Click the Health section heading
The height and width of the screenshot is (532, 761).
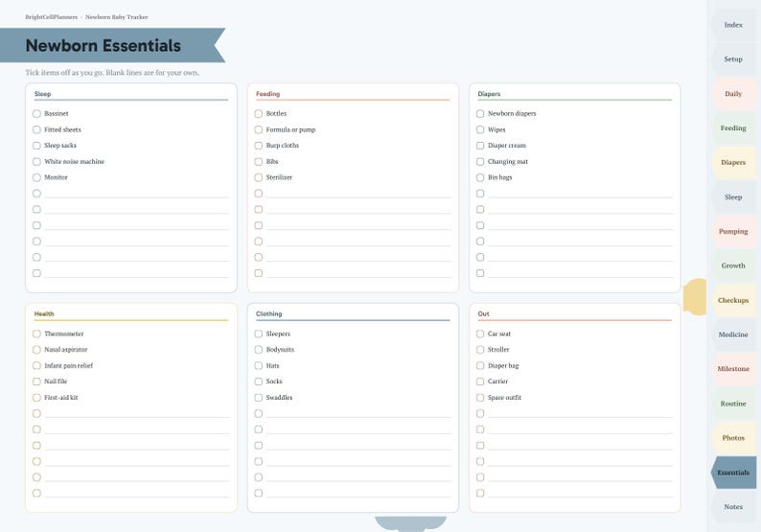44,314
